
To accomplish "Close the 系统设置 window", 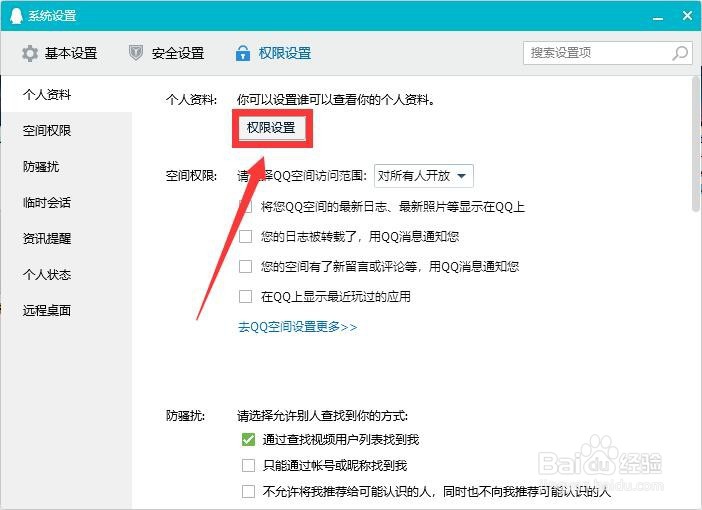I will point(687,16).
